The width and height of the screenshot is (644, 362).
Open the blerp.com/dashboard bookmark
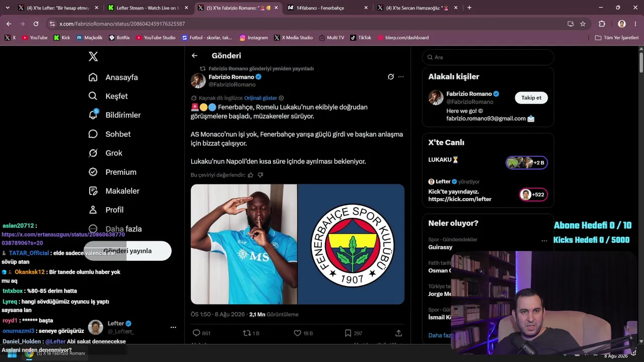pyautogui.click(x=403, y=38)
